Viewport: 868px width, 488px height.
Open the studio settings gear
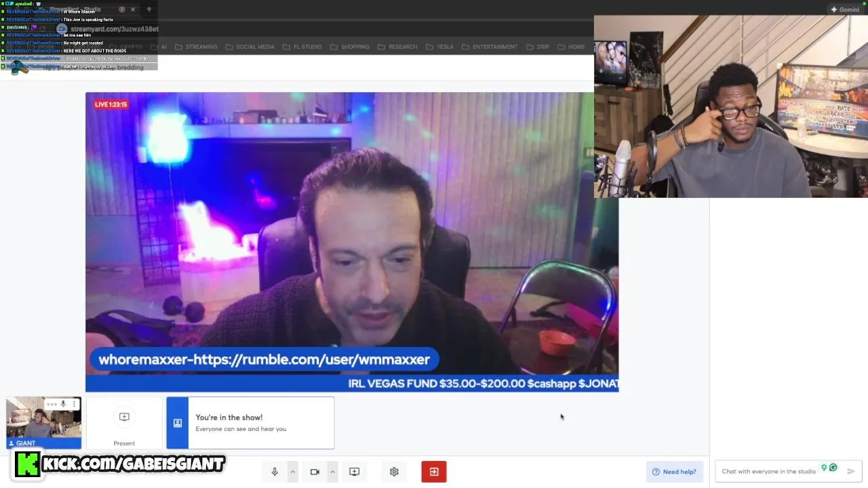(394, 472)
